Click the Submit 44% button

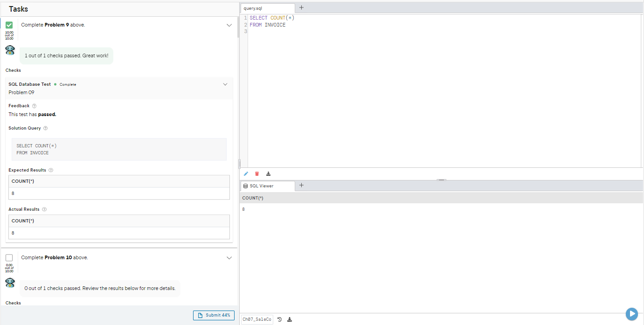point(214,315)
